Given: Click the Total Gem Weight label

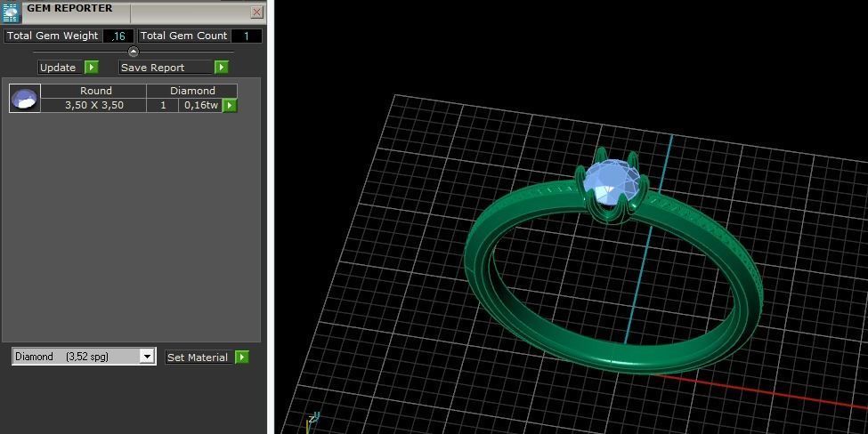Looking at the screenshot, I should (x=53, y=36).
